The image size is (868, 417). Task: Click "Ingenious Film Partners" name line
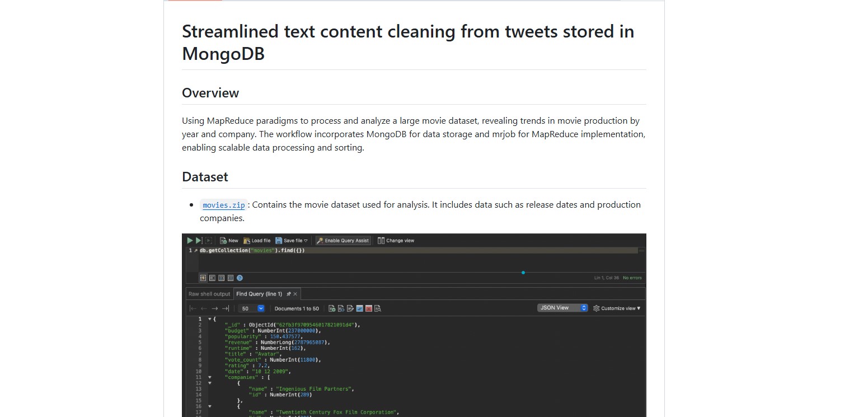click(302, 389)
